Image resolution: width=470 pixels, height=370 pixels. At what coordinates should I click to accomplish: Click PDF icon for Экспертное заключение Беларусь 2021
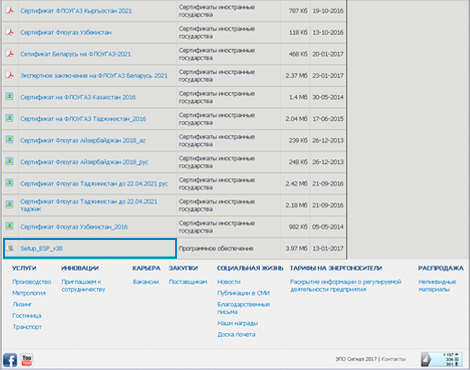tap(10, 75)
